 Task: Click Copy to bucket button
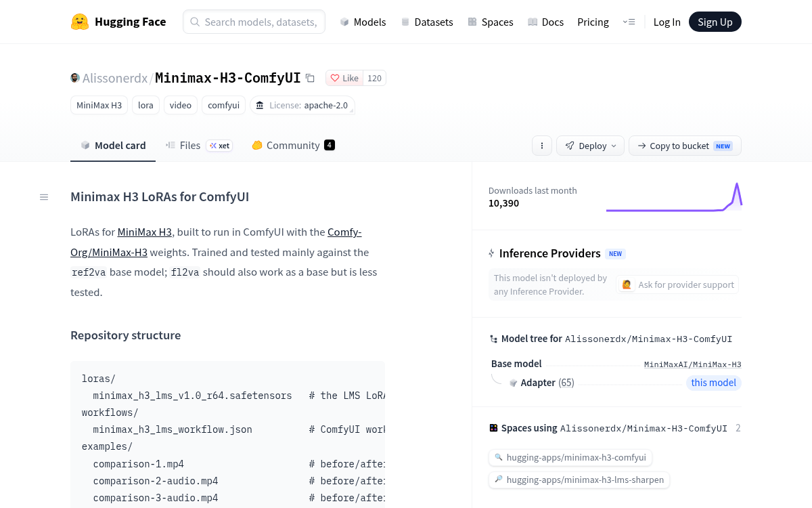(685, 146)
